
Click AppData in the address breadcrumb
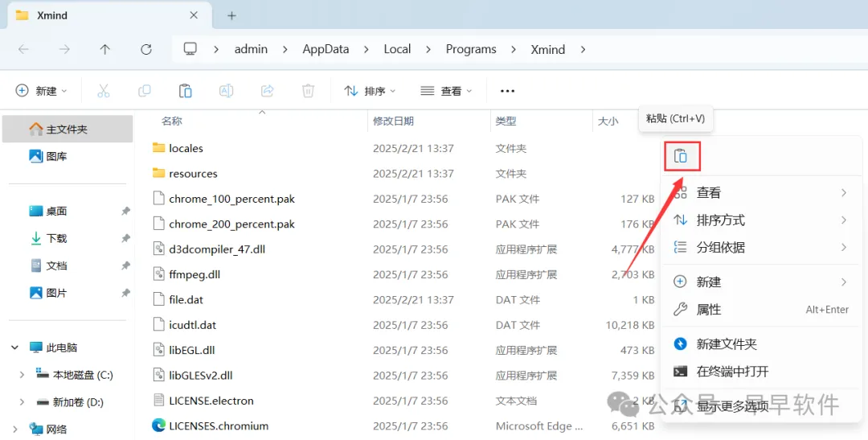point(325,49)
